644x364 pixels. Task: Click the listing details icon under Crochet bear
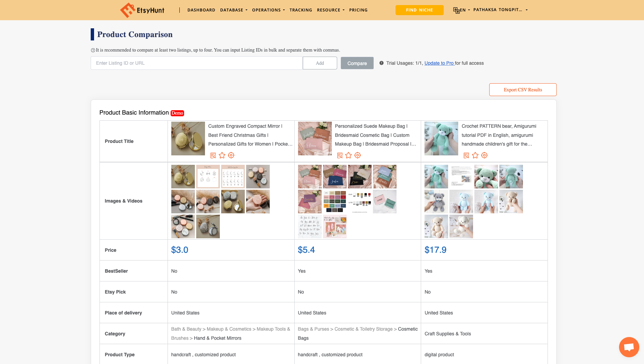pos(466,155)
